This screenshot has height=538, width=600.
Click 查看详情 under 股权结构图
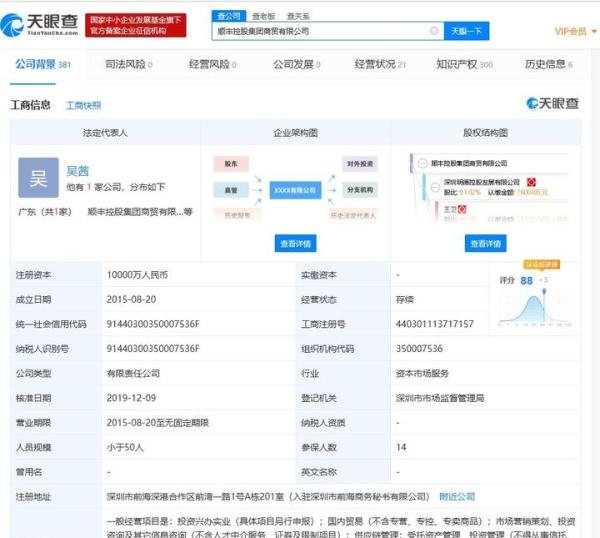pyautogui.click(x=486, y=243)
